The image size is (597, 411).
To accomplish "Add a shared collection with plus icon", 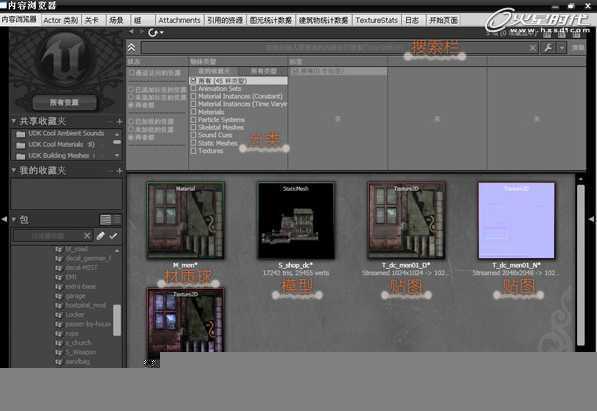I will [x=119, y=122].
